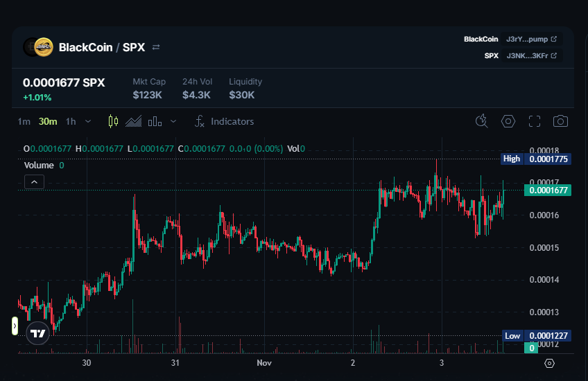Click the current price tag 0.0001677

point(548,190)
